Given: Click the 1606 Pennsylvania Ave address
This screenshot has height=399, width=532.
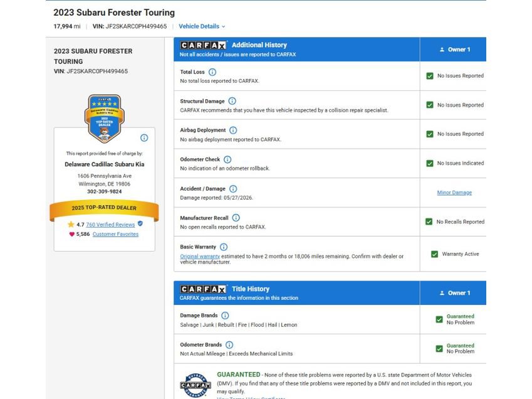Looking at the screenshot, I should pos(105,176).
